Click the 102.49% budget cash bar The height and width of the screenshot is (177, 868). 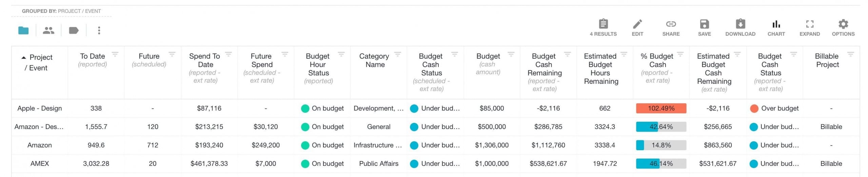point(661,109)
